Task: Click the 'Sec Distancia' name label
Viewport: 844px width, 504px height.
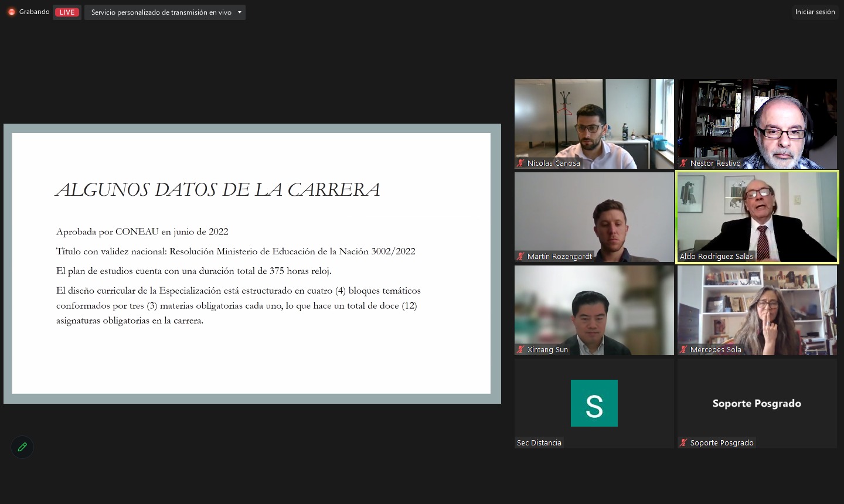Action: tap(539, 442)
